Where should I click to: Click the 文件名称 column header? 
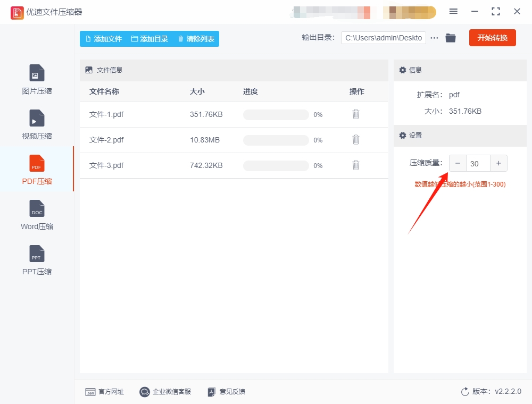[104, 91]
